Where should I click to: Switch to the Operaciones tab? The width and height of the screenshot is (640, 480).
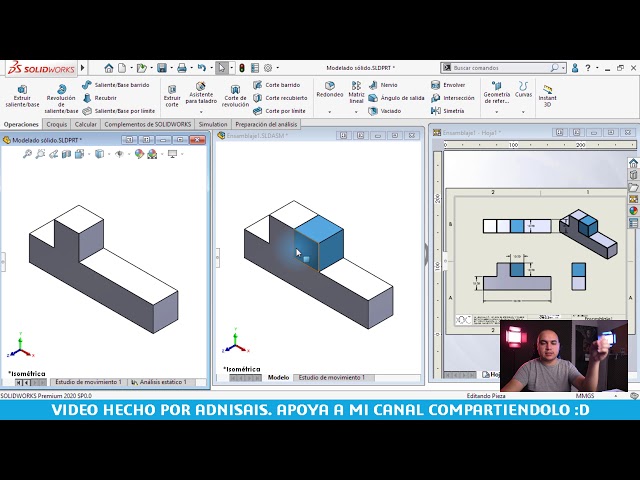point(21,124)
